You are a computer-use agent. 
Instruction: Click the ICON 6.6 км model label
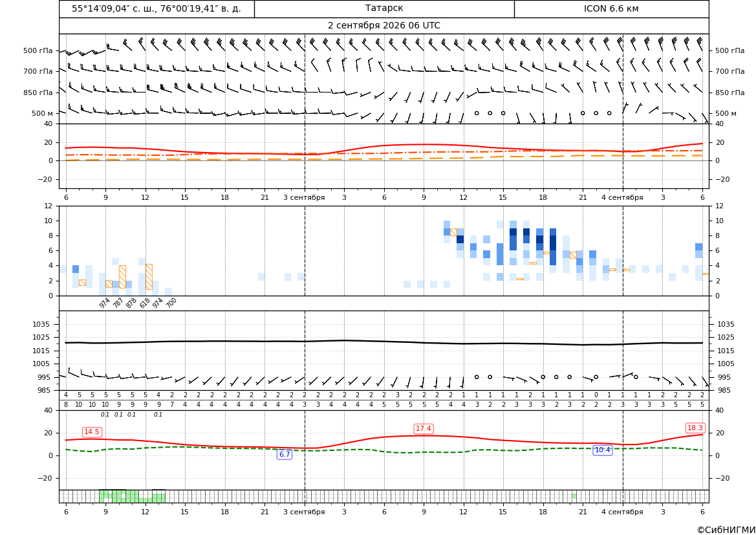[611, 8]
